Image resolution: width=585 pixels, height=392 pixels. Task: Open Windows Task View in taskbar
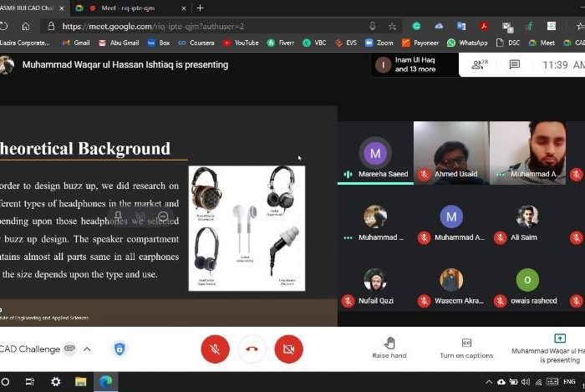[30, 382]
